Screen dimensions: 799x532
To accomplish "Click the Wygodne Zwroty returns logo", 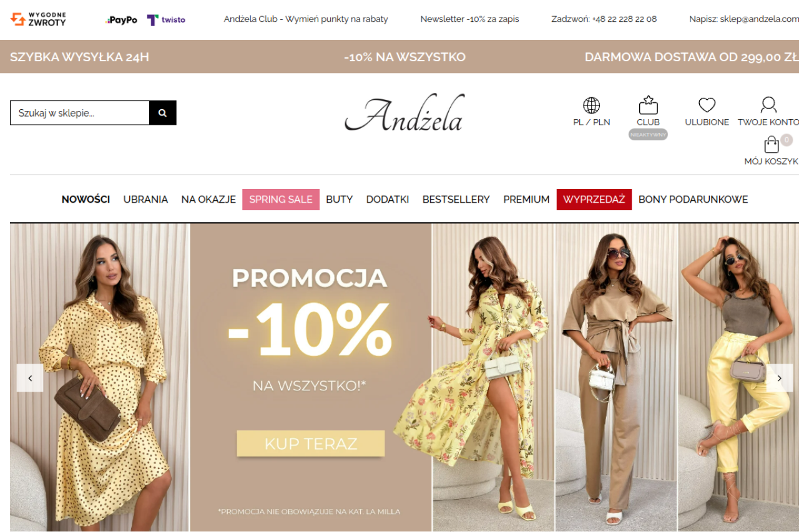I will pos(38,19).
